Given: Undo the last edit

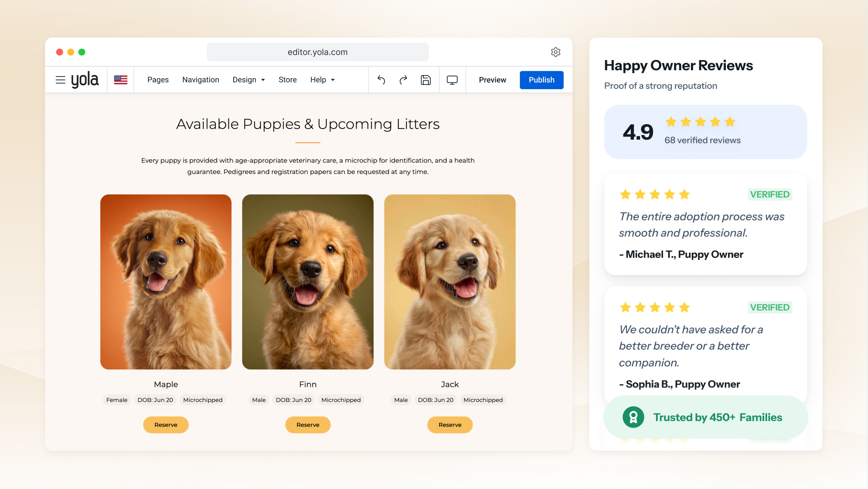Looking at the screenshot, I should [x=382, y=80].
